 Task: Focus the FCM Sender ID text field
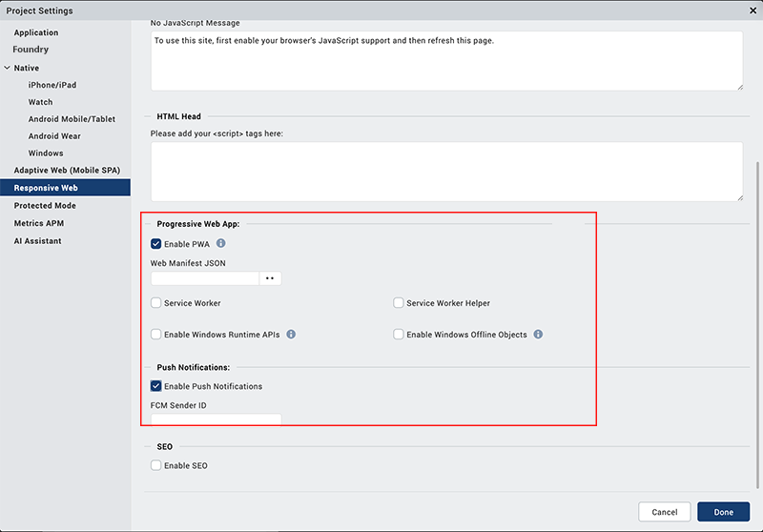pos(216,419)
